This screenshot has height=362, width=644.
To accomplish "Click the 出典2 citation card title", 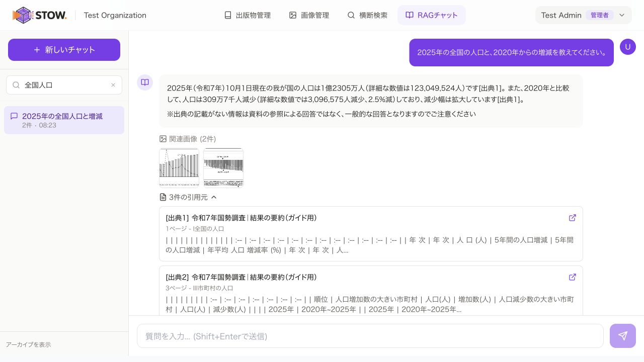I will point(242,277).
